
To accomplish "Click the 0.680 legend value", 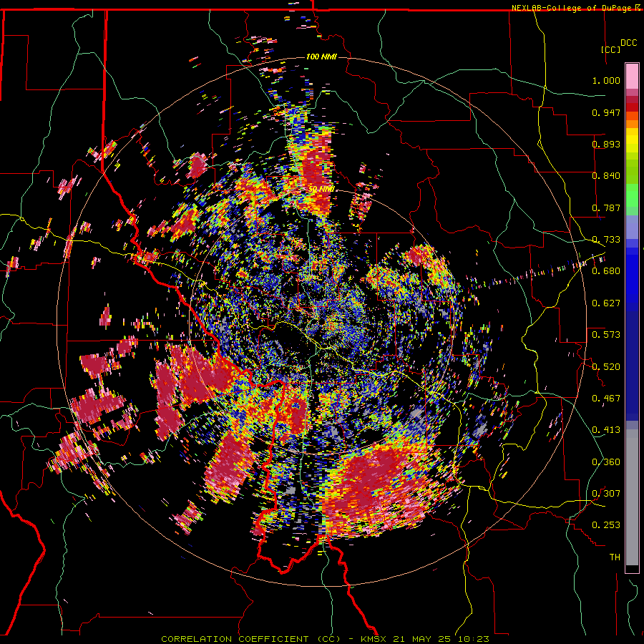I will 606,271.
